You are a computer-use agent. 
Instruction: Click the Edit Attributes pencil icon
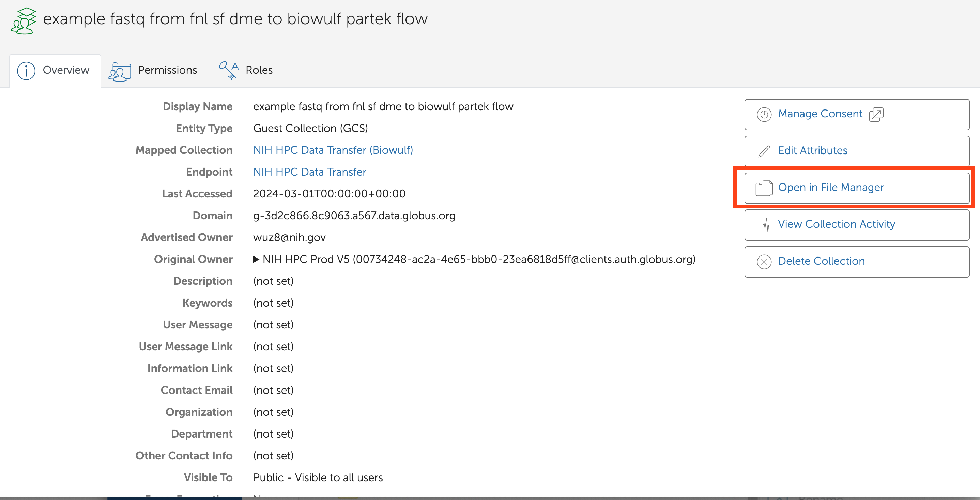[764, 151]
